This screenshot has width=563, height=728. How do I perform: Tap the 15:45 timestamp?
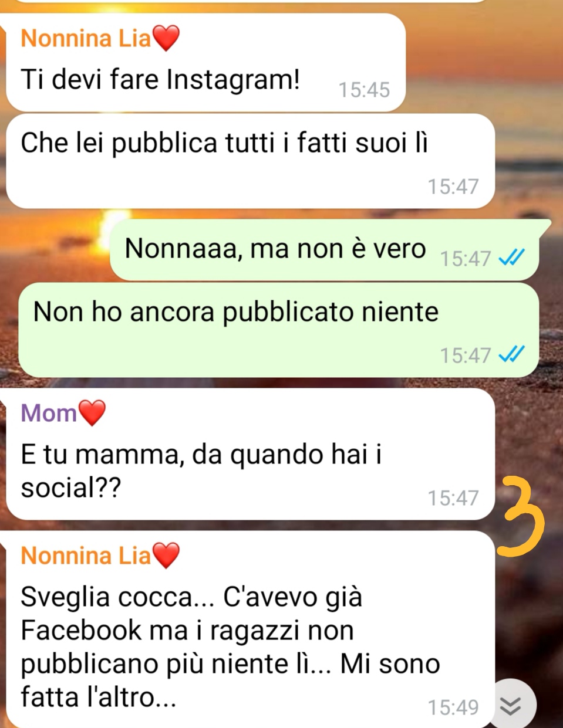click(x=364, y=90)
